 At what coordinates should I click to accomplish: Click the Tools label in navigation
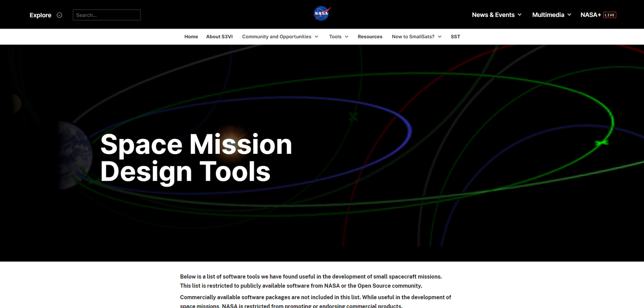pyautogui.click(x=335, y=37)
